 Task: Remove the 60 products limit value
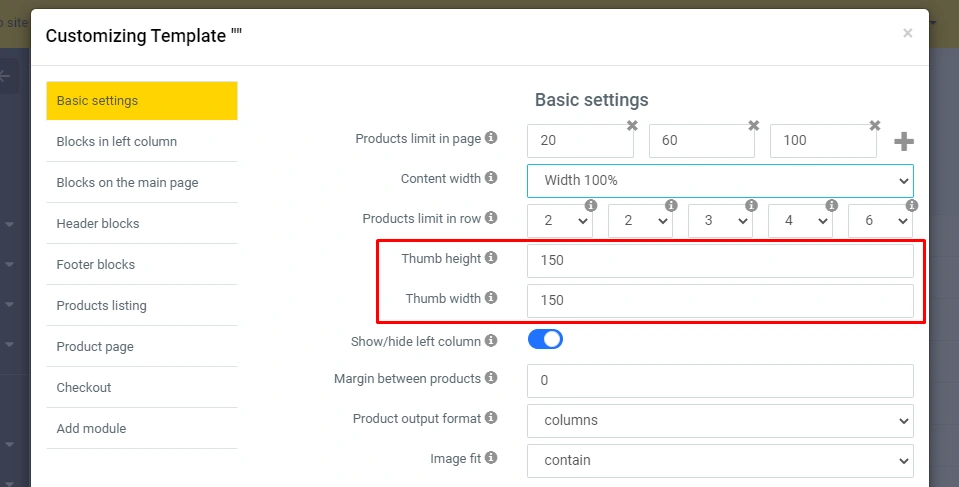tap(753, 126)
